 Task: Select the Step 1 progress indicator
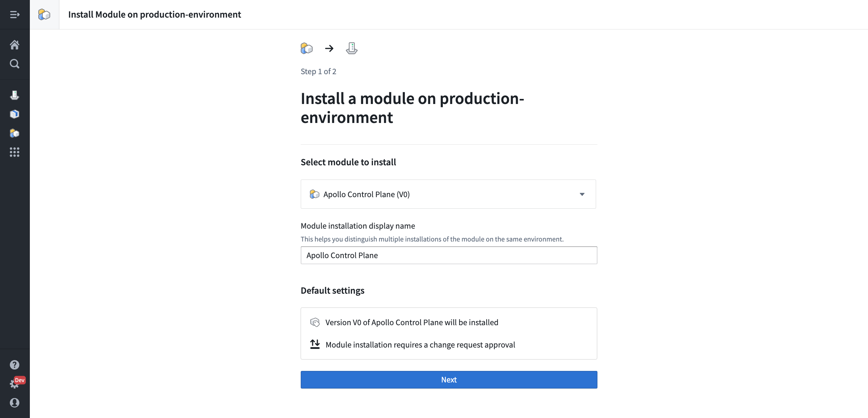point(307,48)
